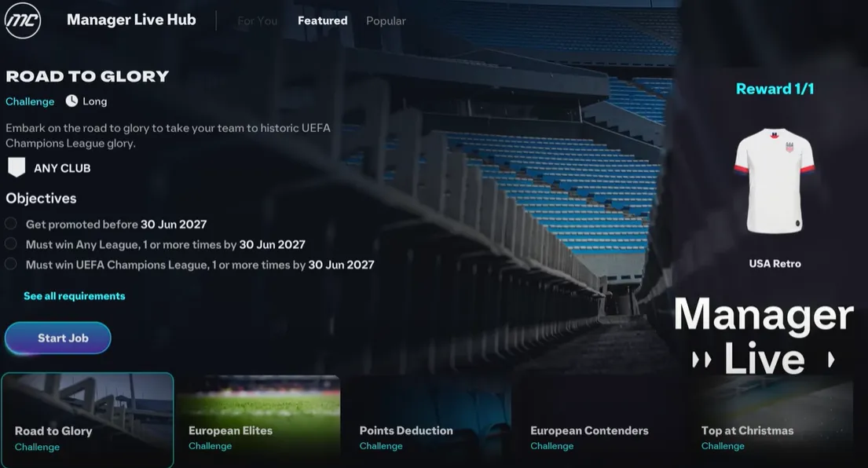Click double arrow left of Live
This screenshot has height=468, width=868.
coord(701,360)
